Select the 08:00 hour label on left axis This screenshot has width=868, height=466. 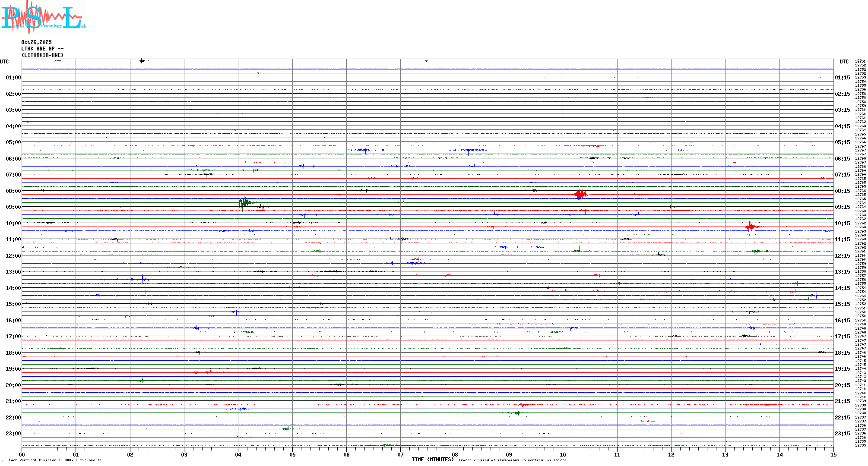13,191
